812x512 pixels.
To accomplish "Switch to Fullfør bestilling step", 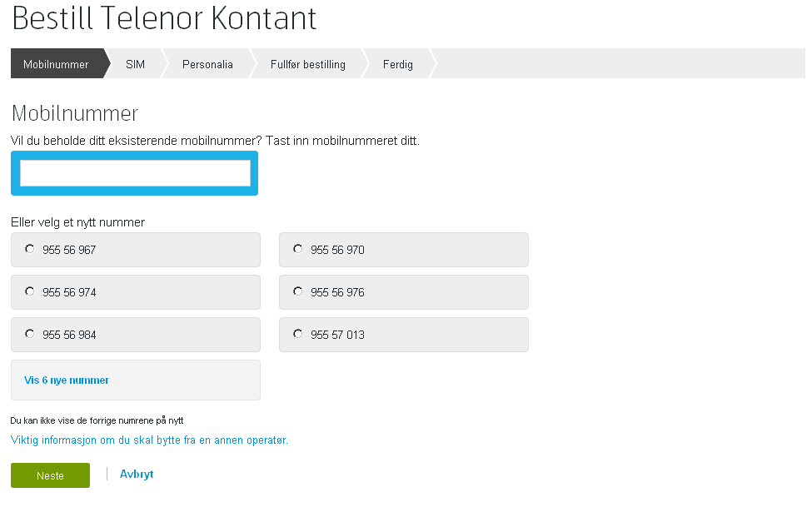I will [307, 63].
